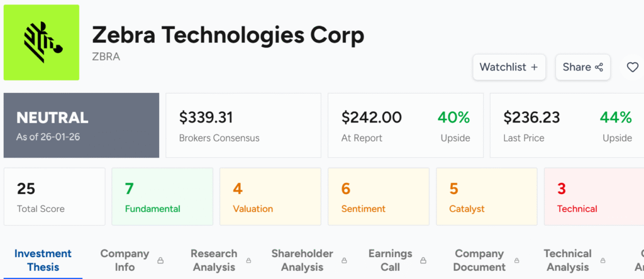Click lock icon beside Shareholder Analysis

tap(345, 260)
